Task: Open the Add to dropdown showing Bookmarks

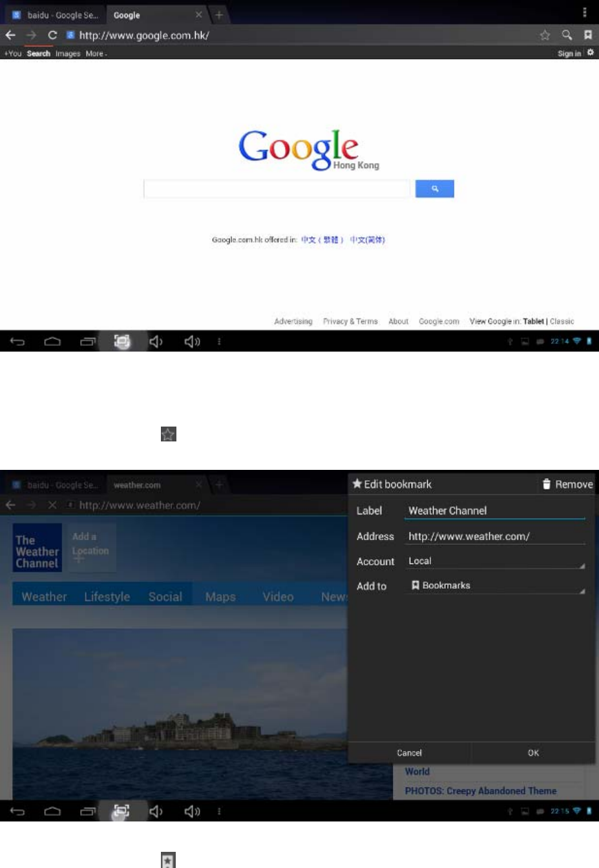Action: pyautogui.click(x=495, y=586)
